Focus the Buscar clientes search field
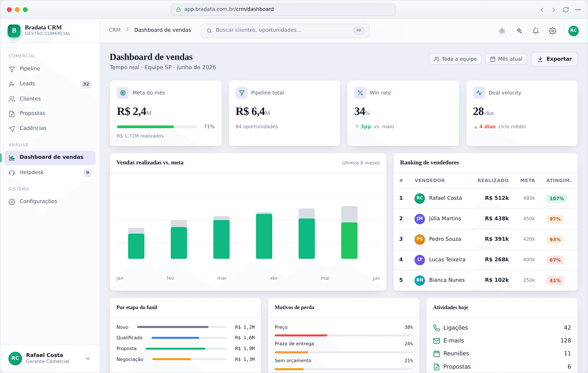This screenshot has width=588, height=373. (x=285, y=31)
